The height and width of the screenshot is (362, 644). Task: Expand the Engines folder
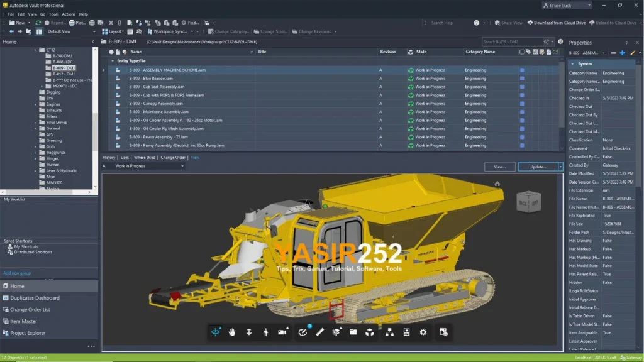pyautogui.click(x=35, y=104)
